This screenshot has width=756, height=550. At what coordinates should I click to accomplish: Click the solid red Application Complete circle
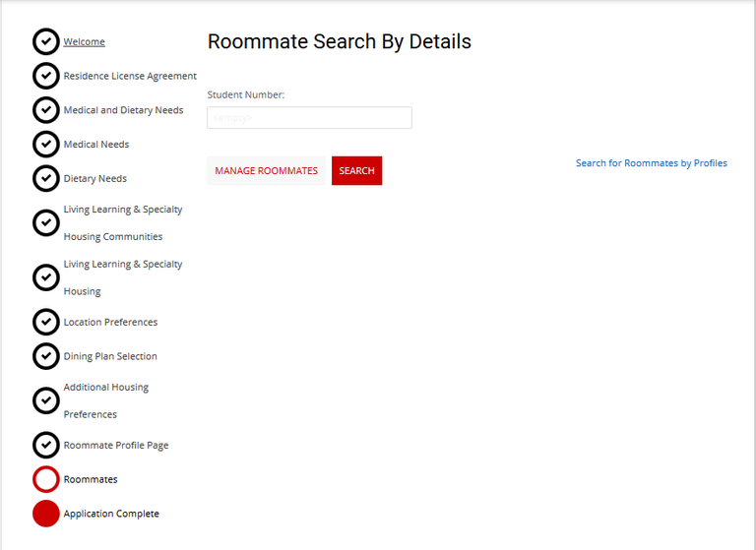point(46,514)
